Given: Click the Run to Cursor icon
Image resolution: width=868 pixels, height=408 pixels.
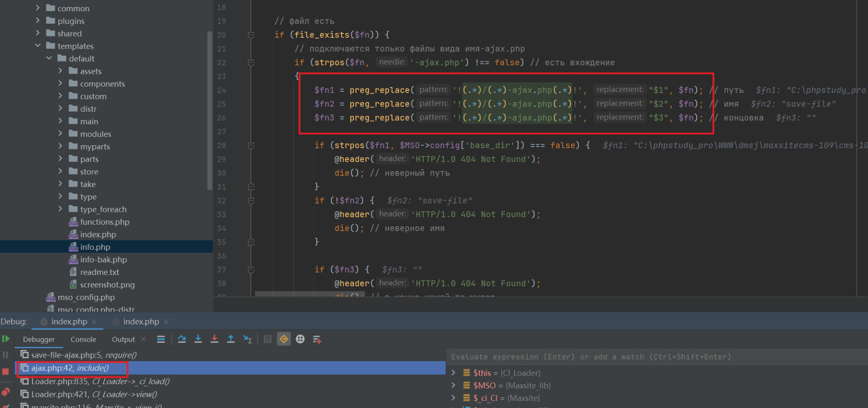Looking at the screenshot, I should pyautogui.click(x=247, y=339).
